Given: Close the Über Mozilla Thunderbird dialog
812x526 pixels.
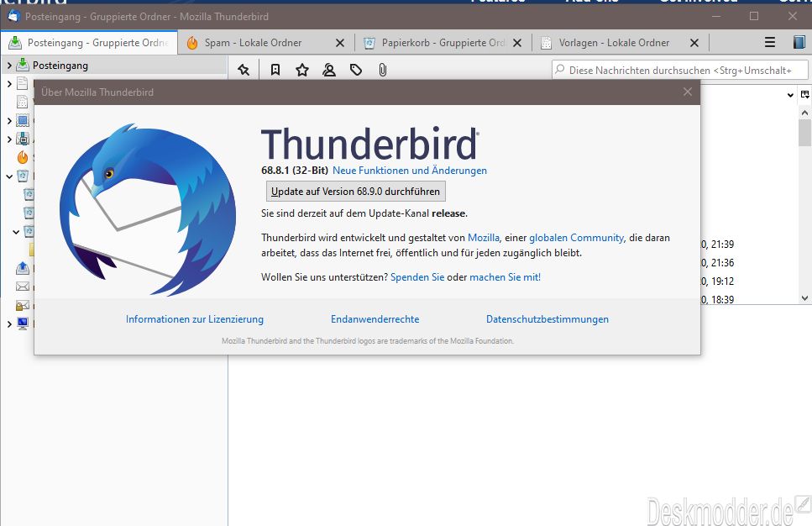Looking at the screenshot, I should [687, 92].
